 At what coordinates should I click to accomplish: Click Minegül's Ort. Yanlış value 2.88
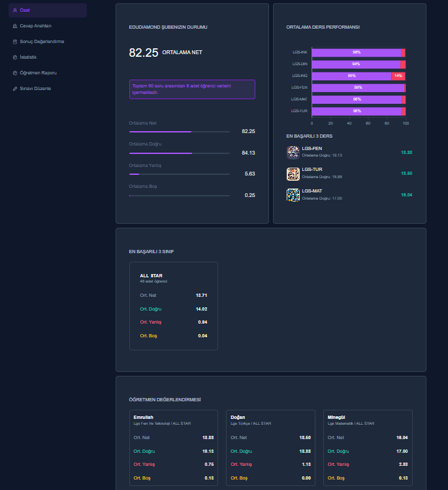403,465
